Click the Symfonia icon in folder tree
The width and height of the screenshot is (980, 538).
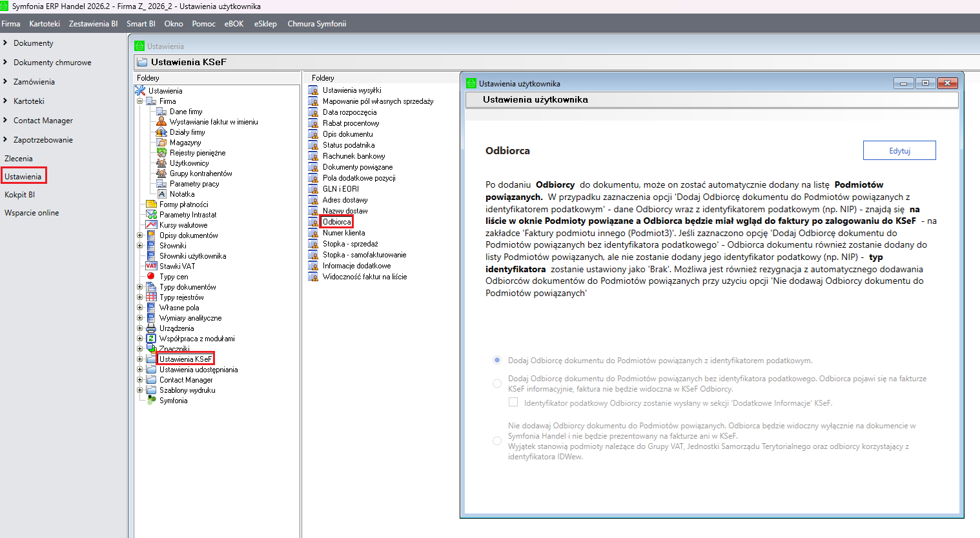(151, 401)
